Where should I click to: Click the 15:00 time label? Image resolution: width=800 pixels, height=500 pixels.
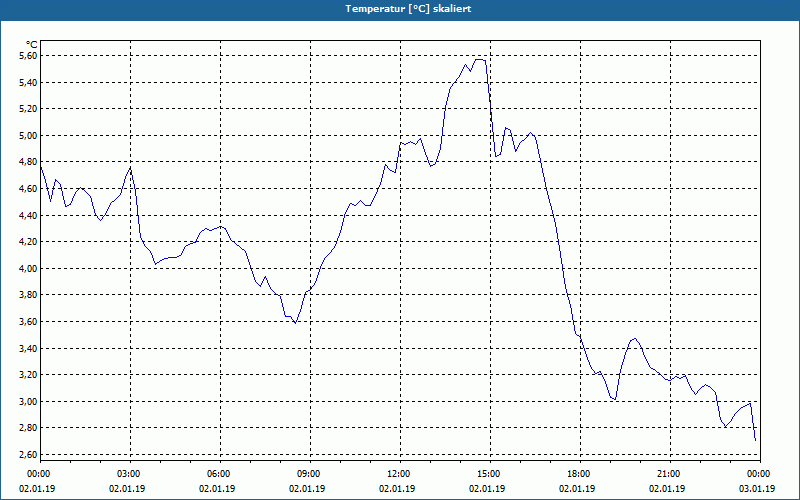point(490,474)
